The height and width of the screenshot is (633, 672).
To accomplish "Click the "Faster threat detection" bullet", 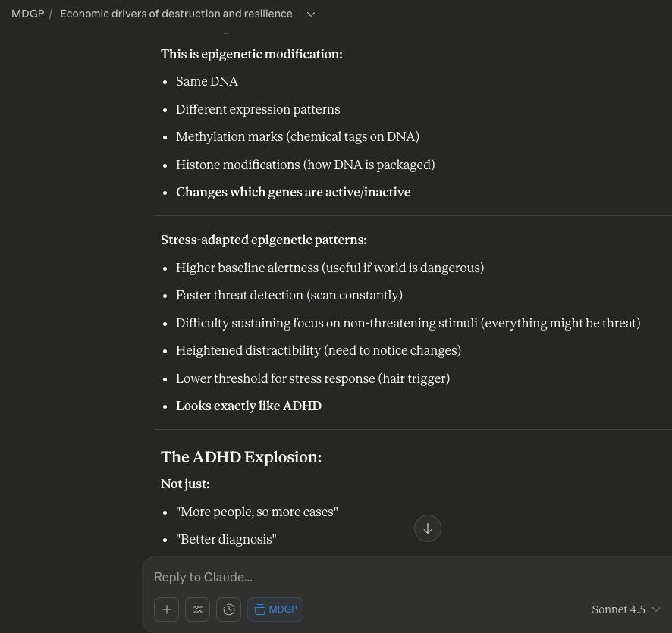I will click(x=289, y=295).
